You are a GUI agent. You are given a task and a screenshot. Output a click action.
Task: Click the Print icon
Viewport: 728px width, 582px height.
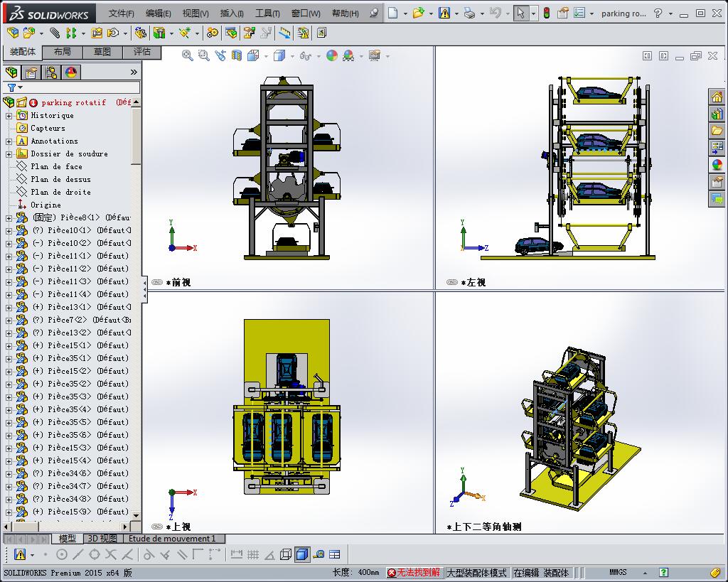tap(469, 13)
